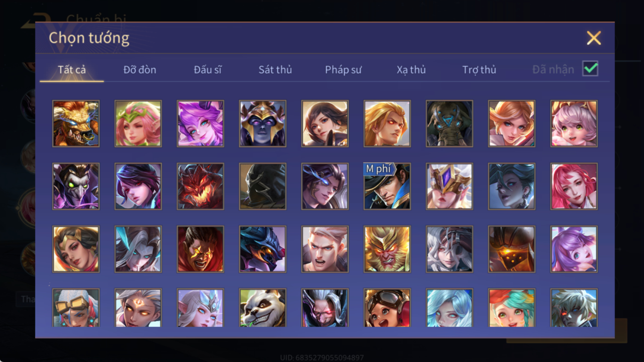The height and width of the screenshot is (362, 644).
Task: Filter heroes by 'Xạ thủ' tab
Action: [x=411, y=69]
